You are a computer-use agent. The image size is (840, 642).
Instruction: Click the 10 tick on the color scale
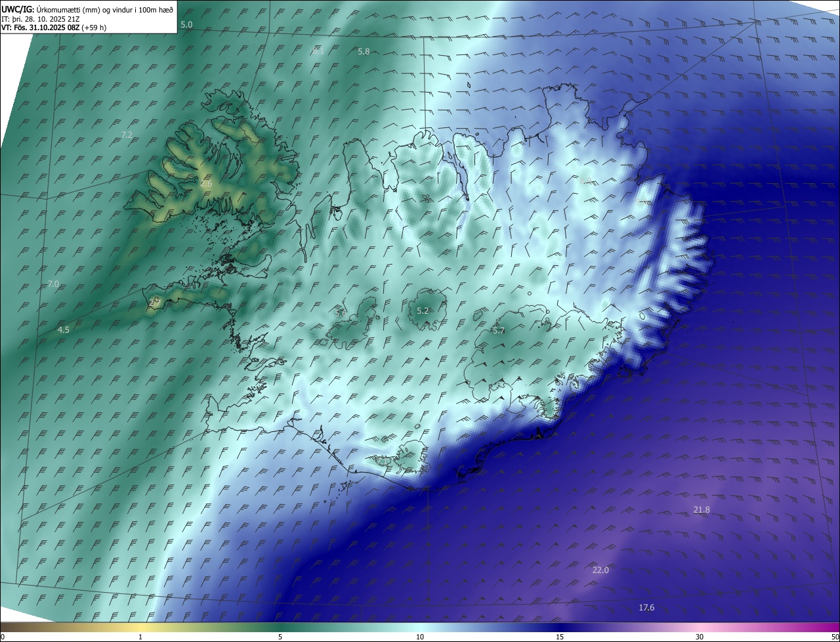pyautogui.click(x=420, y=637)
